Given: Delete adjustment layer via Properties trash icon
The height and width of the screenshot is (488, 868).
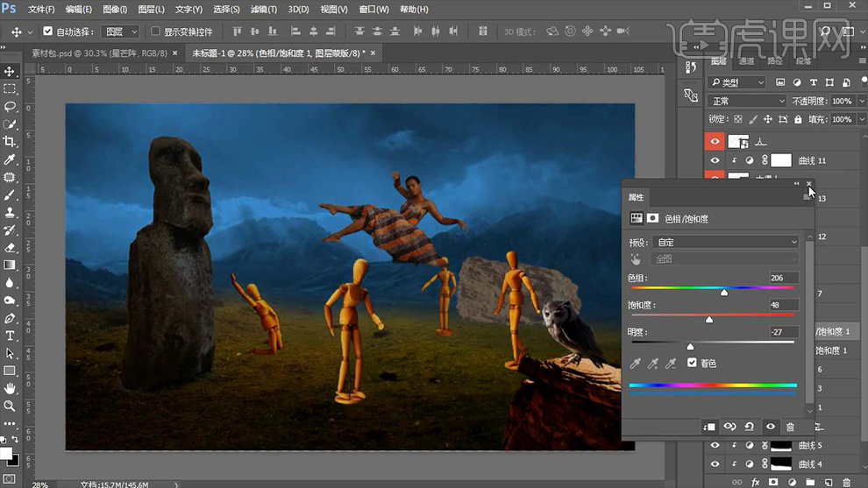Looking at the screenshot, I should tap(790, 427).
